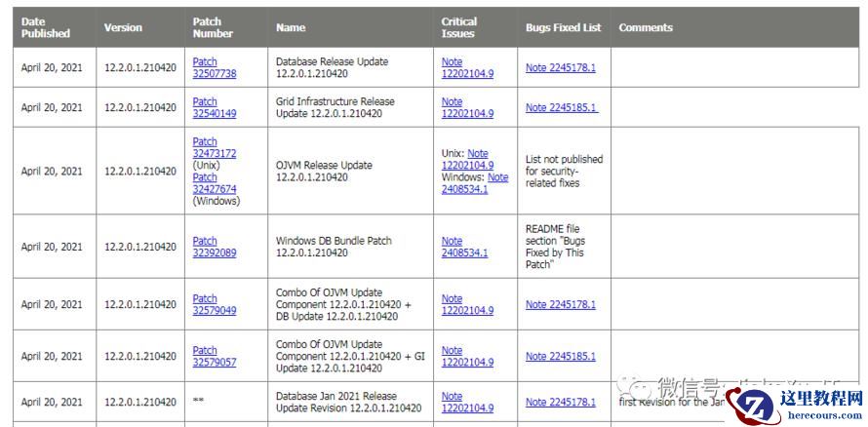
Task: Click the April 20, 2021 date in the Windows DB Bundle row
Action: (52, 247)
